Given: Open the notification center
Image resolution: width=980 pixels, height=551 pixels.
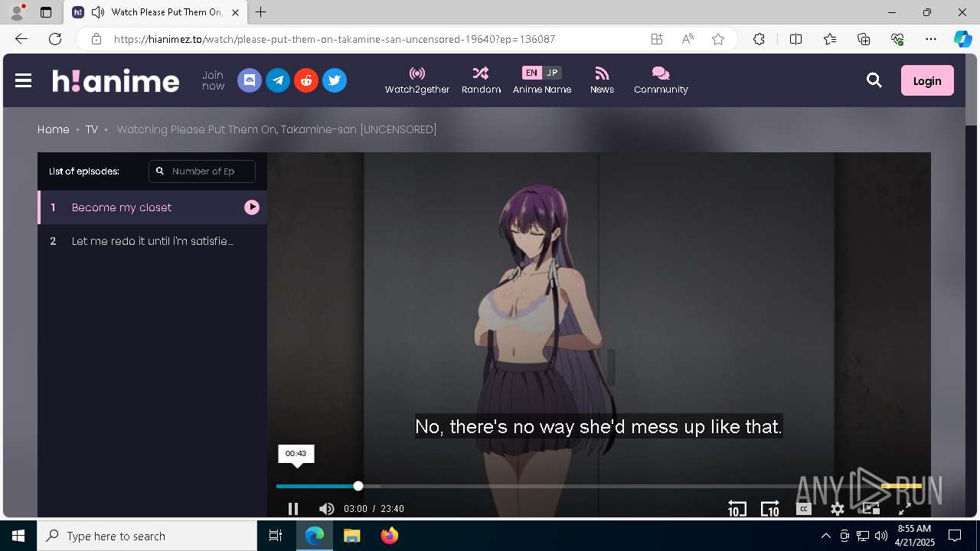Looking at the screenshot, I should pyautogui.click(x=955, y=536).
